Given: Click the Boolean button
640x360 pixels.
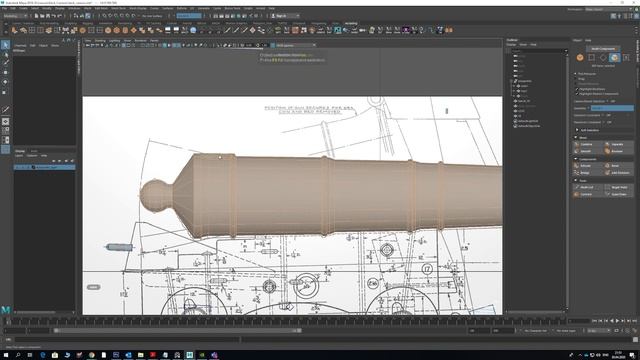Looking at the screenshot, I should (x=617, y=151).
